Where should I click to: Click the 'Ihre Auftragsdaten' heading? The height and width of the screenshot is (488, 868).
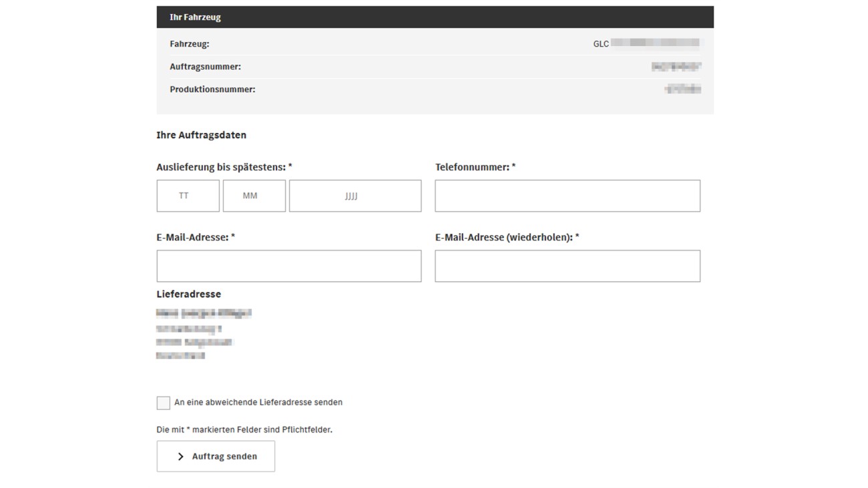coord(202,135)
